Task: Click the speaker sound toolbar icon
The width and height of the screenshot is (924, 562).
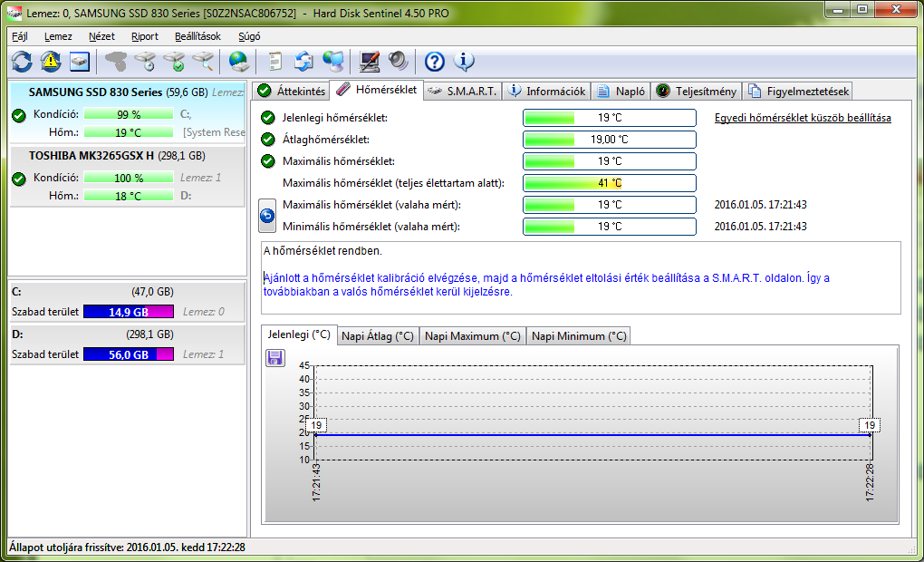Action: pyautogui.click(x=399, y=62)
